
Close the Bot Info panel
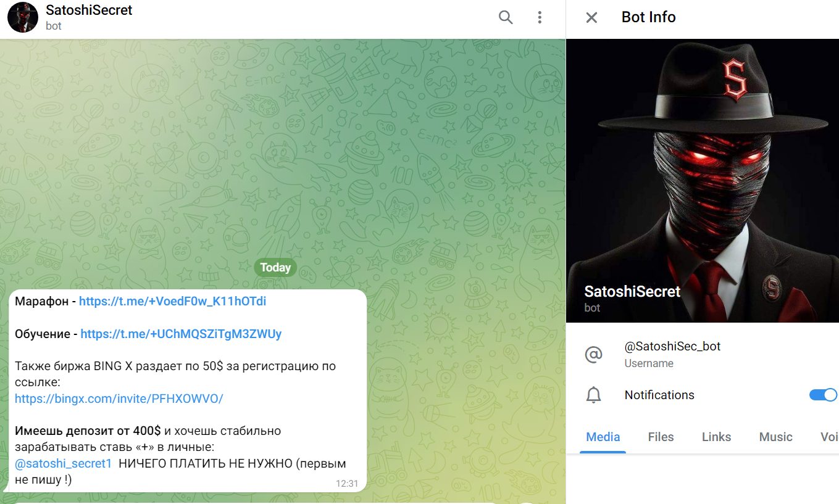pyautogui.click(x=591, y=17)
